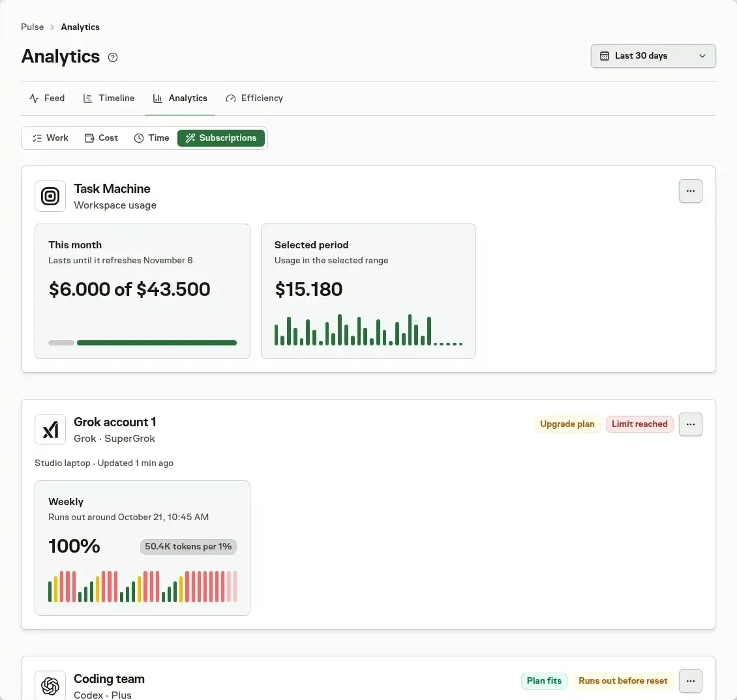
Task: Open the Efficiency tab
Action: [254, 98]
